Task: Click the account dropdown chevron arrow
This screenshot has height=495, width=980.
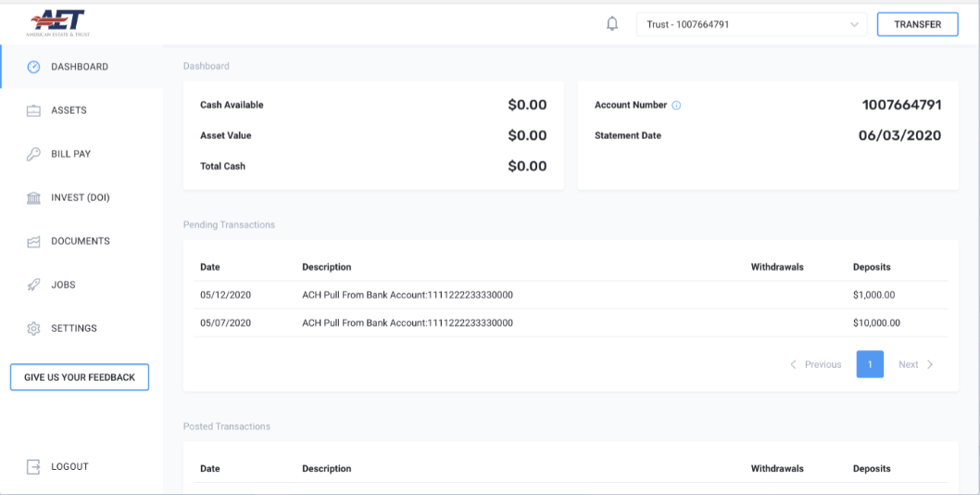Action: 853,25
